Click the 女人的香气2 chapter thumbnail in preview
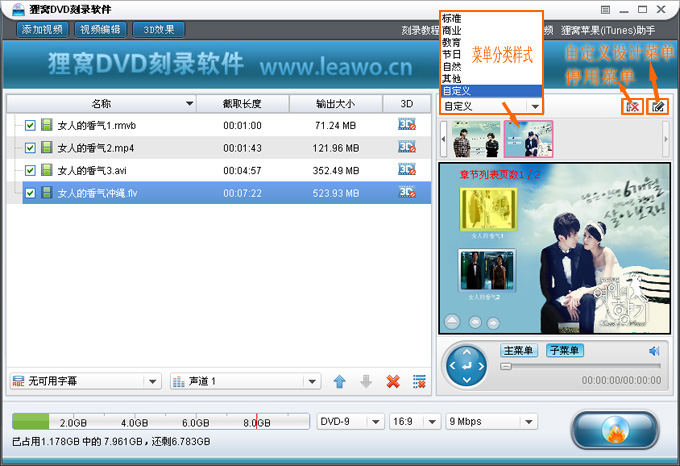This screenshot has width=680, height=466. click(x=487, y=270)
